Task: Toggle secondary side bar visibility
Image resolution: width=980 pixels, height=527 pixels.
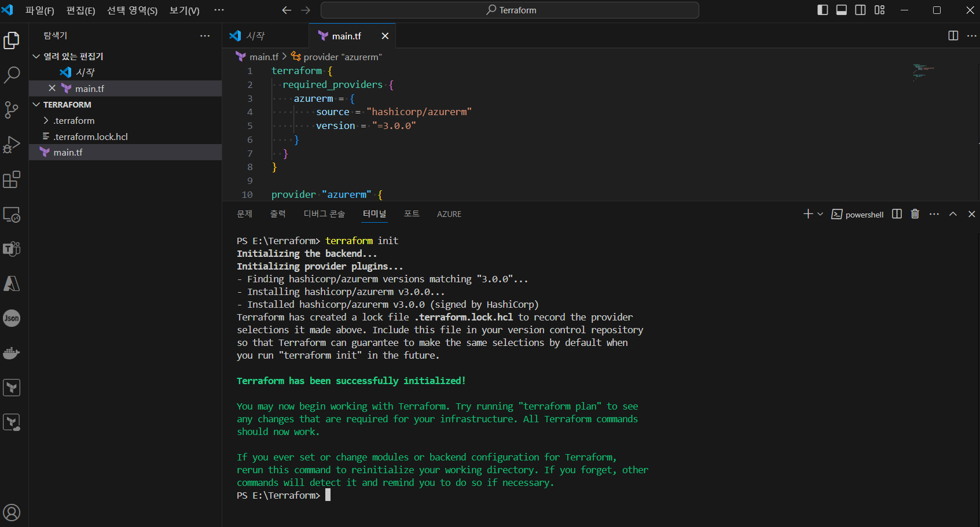Action: pos(861,10)
